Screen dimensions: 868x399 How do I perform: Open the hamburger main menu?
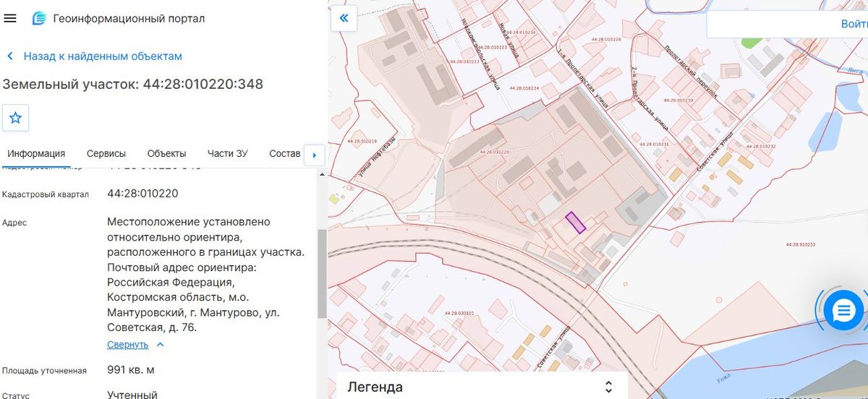10,18
